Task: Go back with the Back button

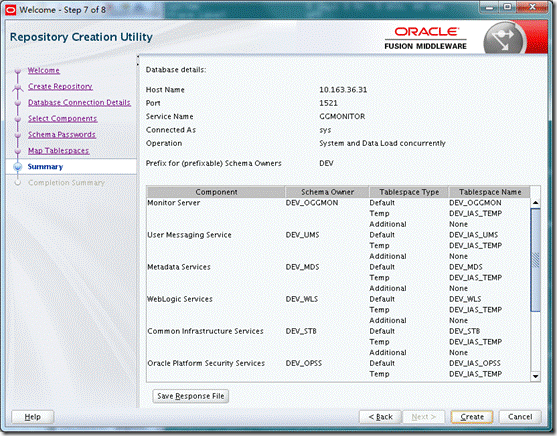Action: [380, 416]
